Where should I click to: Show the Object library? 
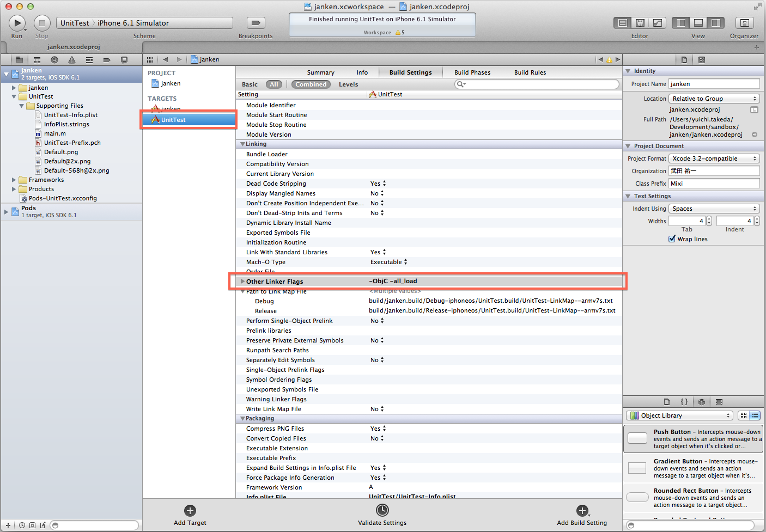point(702,402)
